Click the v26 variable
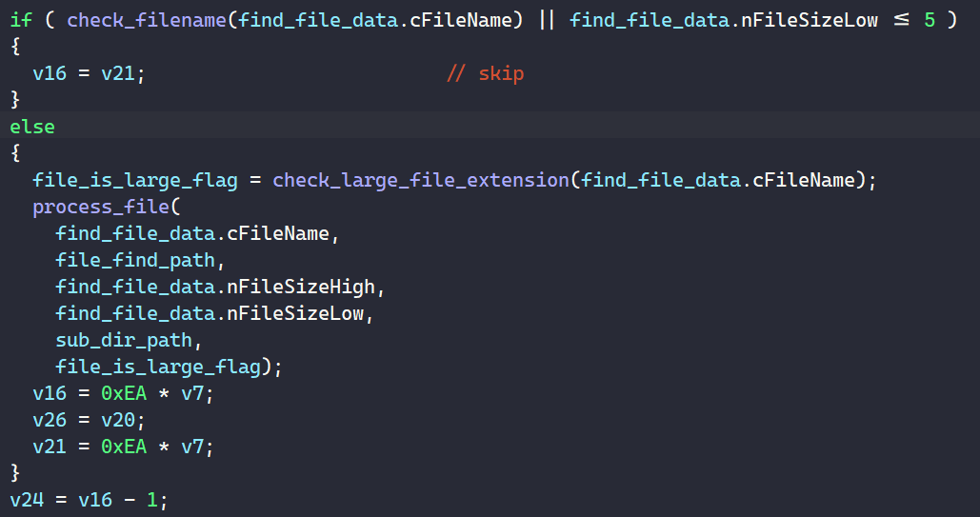The image size is (980, 517). coord(50,420)
